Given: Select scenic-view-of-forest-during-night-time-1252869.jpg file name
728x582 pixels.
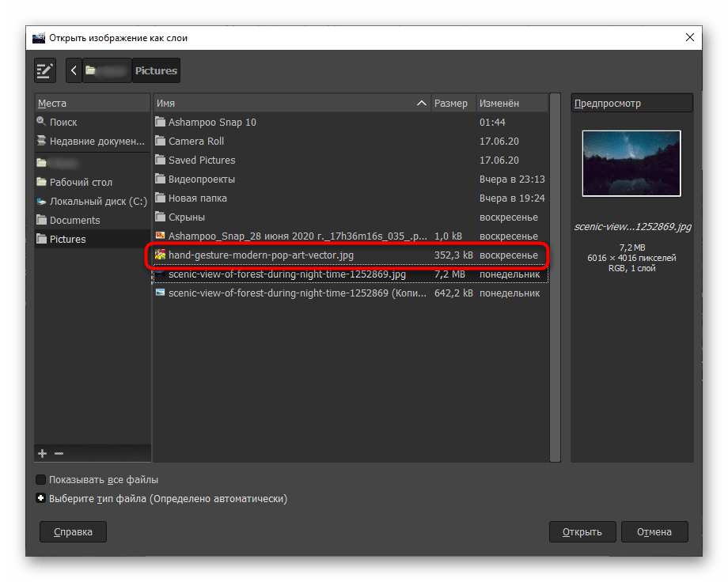Looking at the screenshot, I should [287, 274].
